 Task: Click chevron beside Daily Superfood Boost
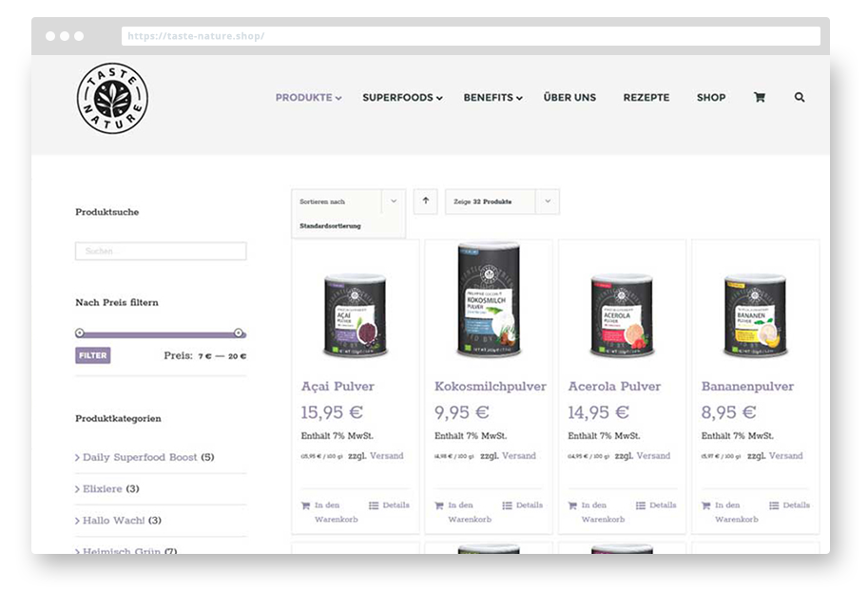78,457
